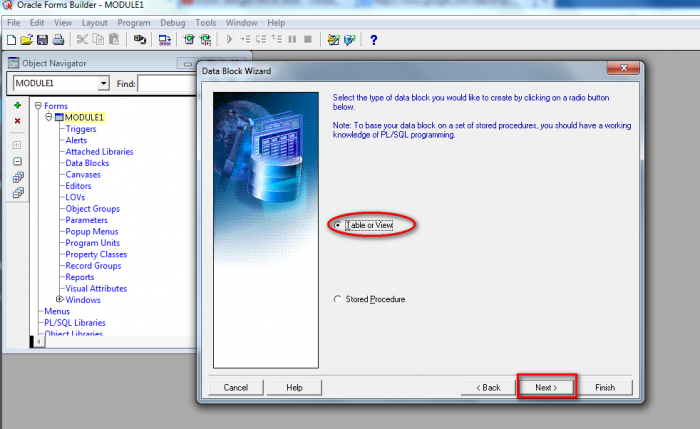The width and height of the screenshot is (700, 429).
Task: Minimize the Object Navigator panel
Action: (x=188, y=64)
